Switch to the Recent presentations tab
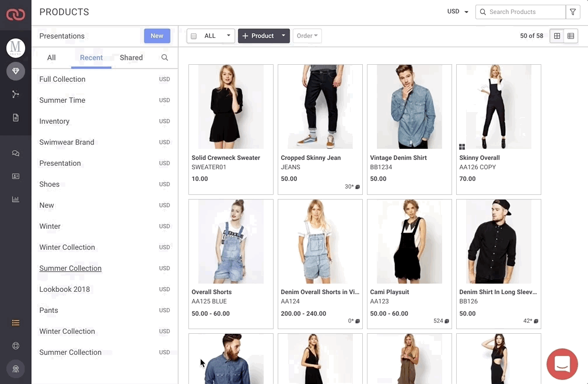 click(x=91, y=58)
